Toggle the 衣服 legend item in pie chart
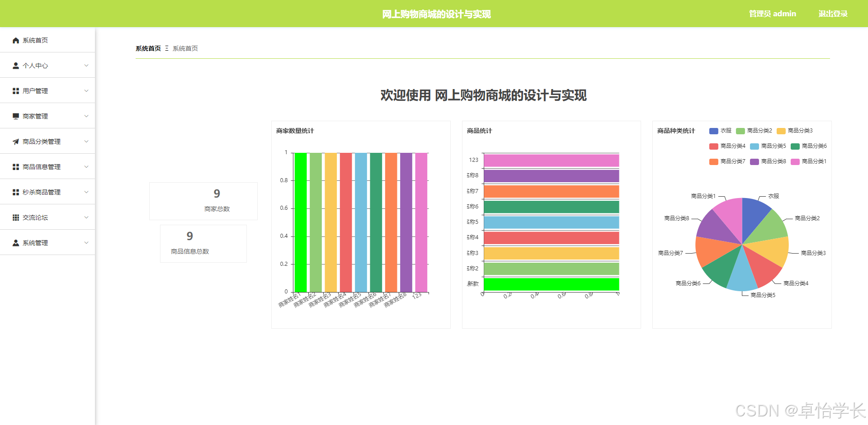Viewport: 868px width, 425px height. (x=720, y=131)
